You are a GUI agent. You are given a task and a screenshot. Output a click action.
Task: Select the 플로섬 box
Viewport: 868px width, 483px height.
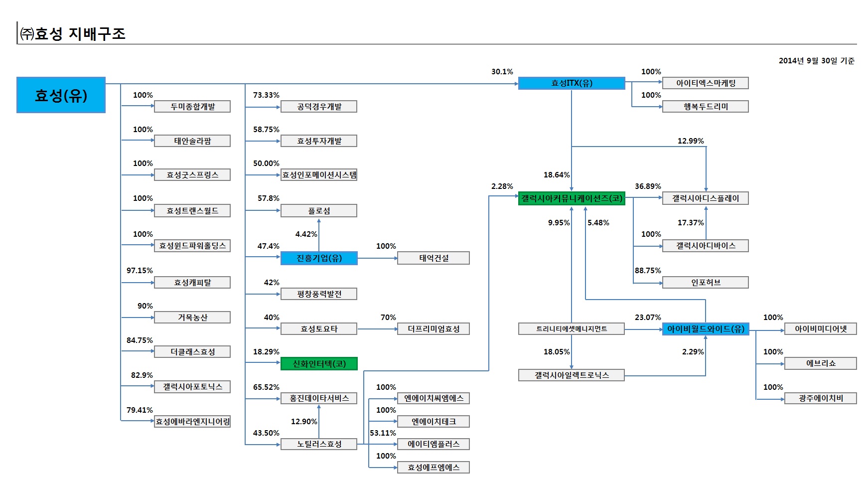coord(319,211)
